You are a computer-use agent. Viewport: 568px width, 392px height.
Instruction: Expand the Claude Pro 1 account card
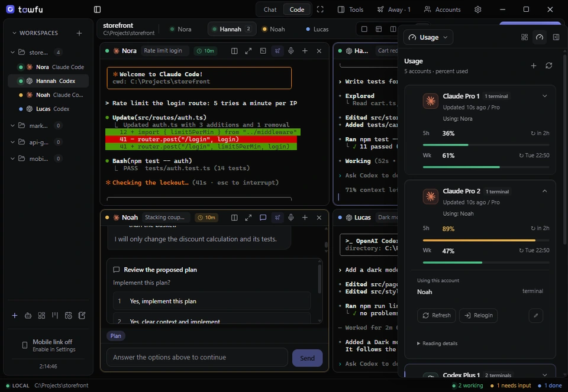tap(544, 96)
